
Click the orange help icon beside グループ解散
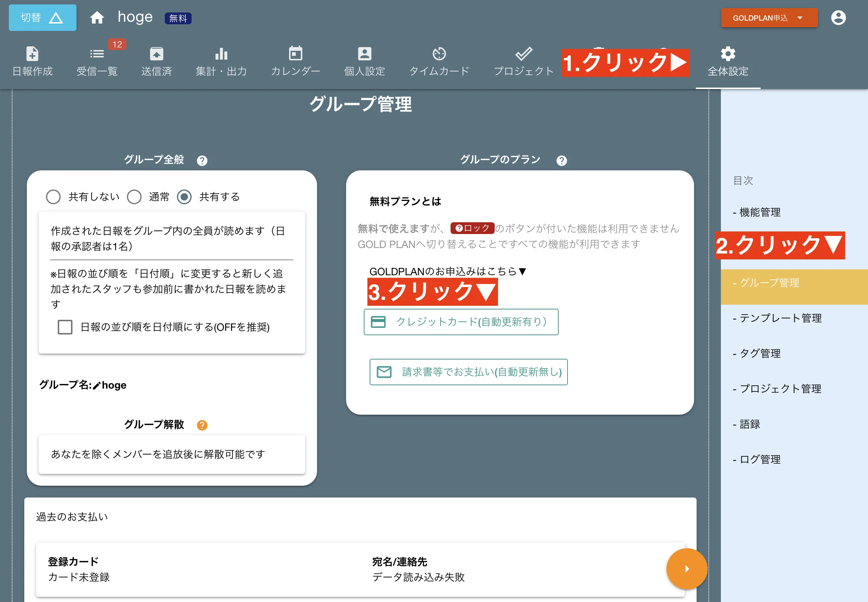202,425
